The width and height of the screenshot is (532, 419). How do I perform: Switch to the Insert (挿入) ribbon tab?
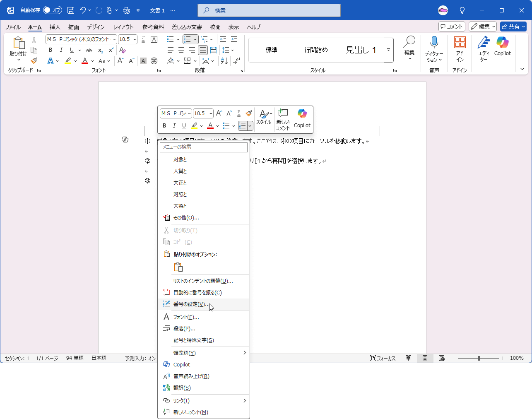[55, 27]
